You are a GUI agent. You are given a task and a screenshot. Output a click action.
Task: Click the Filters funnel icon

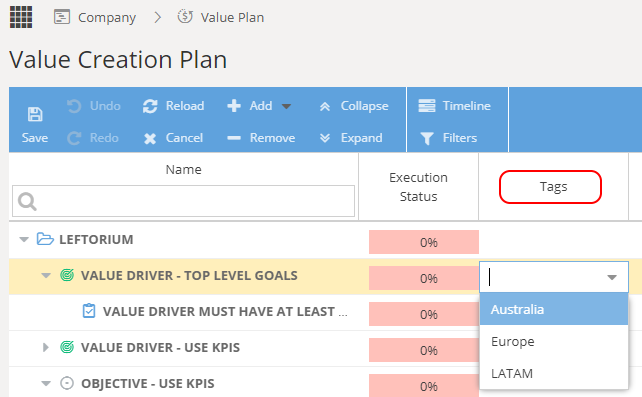[x=427, y=138]
